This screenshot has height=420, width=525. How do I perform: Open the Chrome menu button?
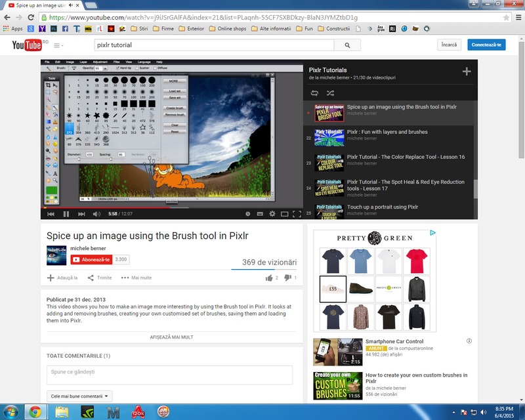[518, 18]
